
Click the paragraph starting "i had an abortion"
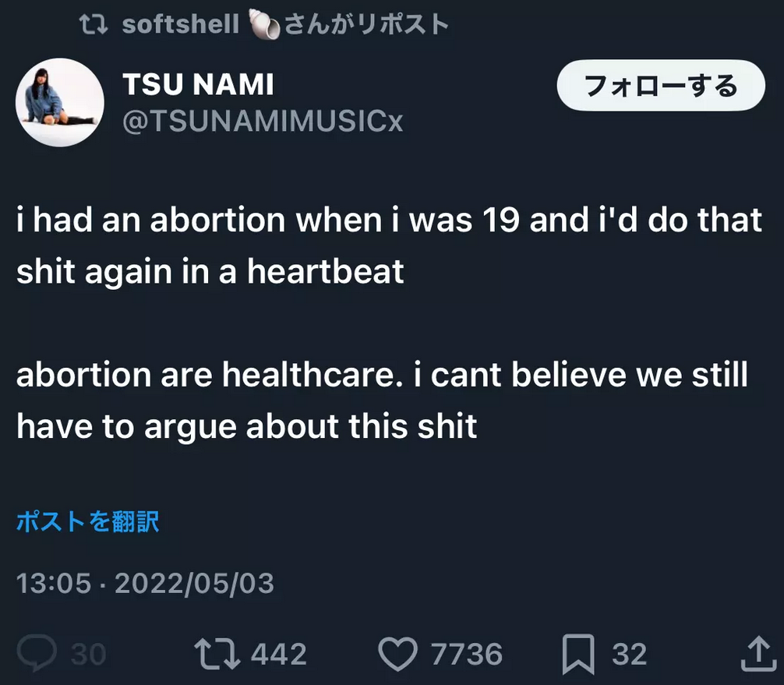[x=388, y=246]
